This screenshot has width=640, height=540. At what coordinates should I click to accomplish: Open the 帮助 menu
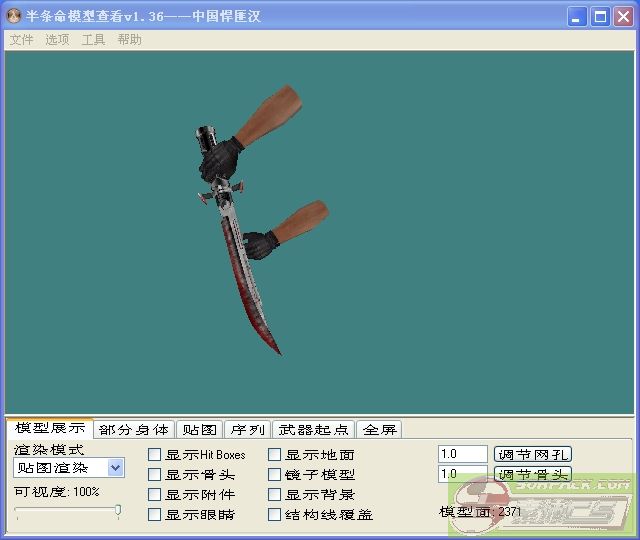129,40
